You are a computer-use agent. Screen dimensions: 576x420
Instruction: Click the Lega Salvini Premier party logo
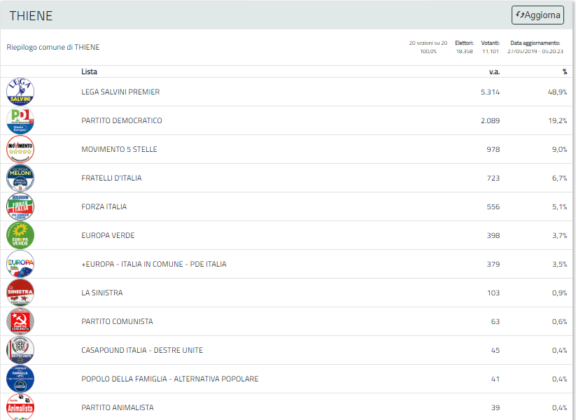(x=20, y=92)
